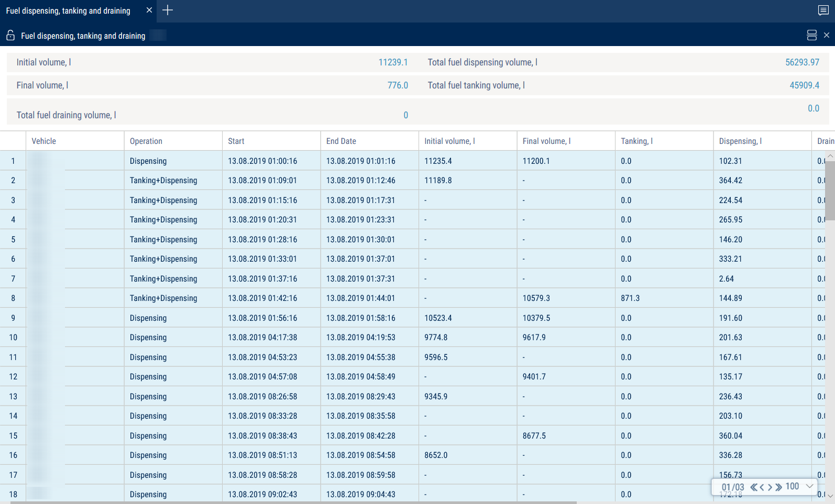The width and height of the screenshot is (835, 504).
Task: Click the start time 13.08.2019 08:33:28
Action: (x=262, y=416)
